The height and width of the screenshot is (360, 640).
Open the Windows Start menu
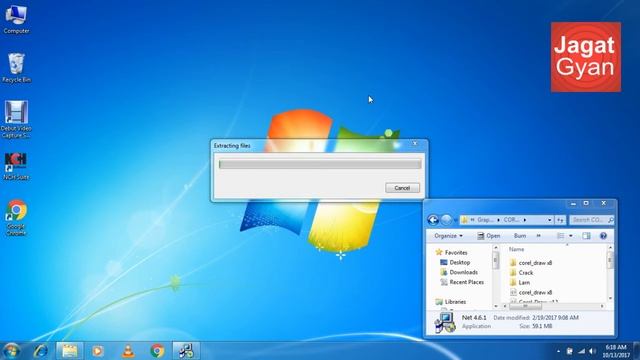click(11, 351)
